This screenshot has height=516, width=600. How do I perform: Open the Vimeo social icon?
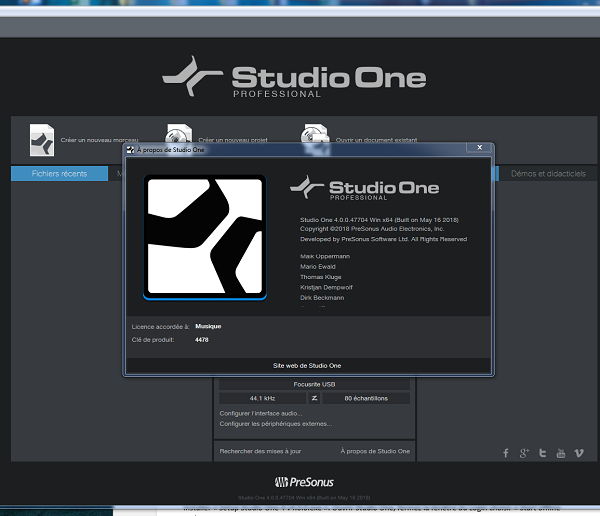pos(579,453)
